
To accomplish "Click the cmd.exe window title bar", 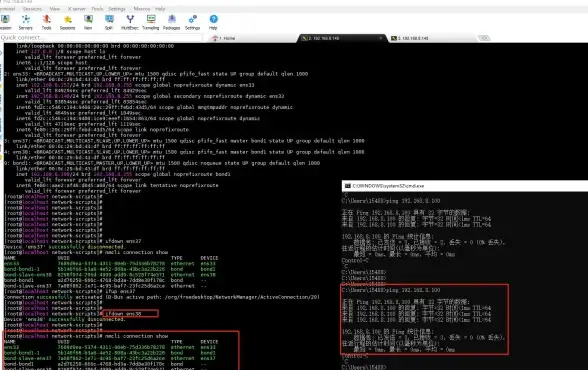I will click(x=465, y=186).
